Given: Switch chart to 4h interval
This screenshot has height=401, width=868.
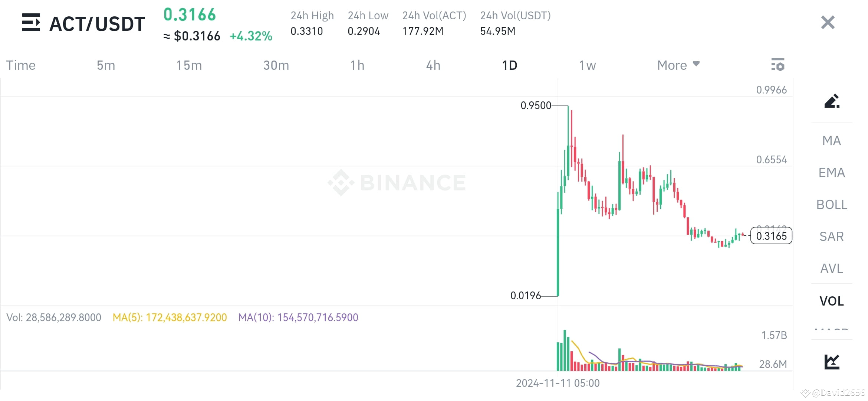Looking at the screenshot, I should (x=433, y=65).
